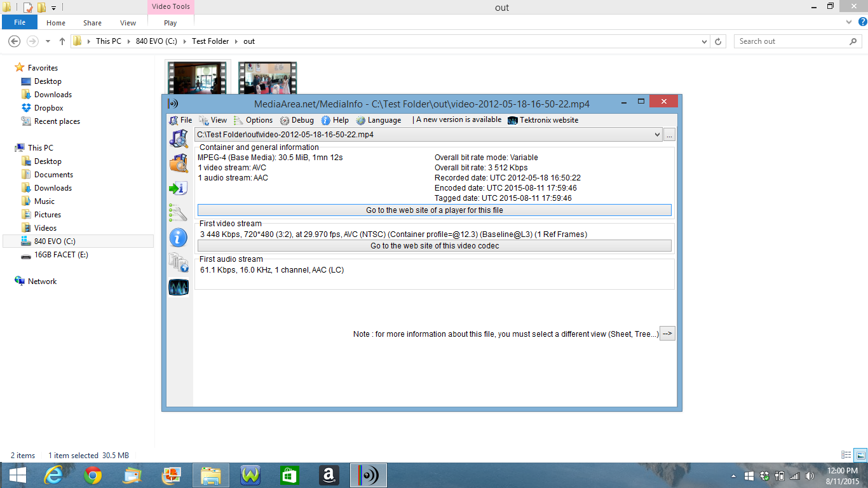Click the Up arrow to parent folder

pyautogui.click(x=62, y=41)
